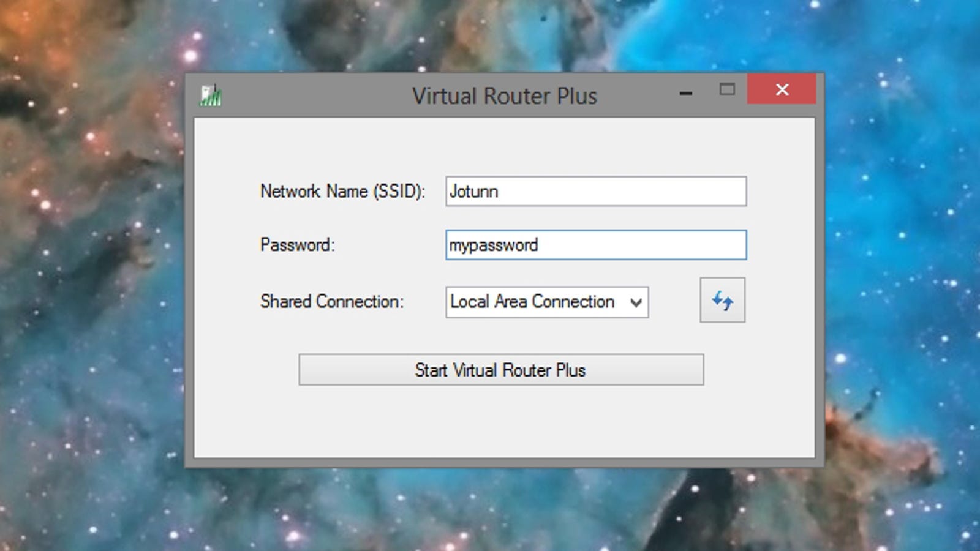980x551 pixels.
Task: Minimize the Virtual Router Plus window
Action: [x=686, y=93]
